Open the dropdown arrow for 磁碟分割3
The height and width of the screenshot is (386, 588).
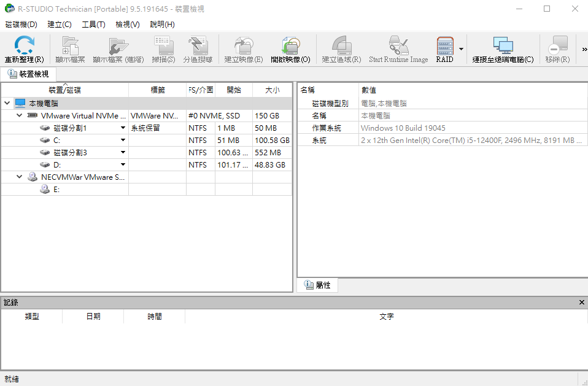point(123,153)
